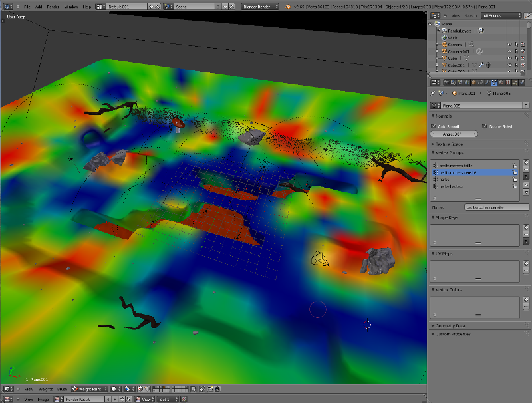
Task: Add a new vertex color layer
Action: click(x=526, y=299)
